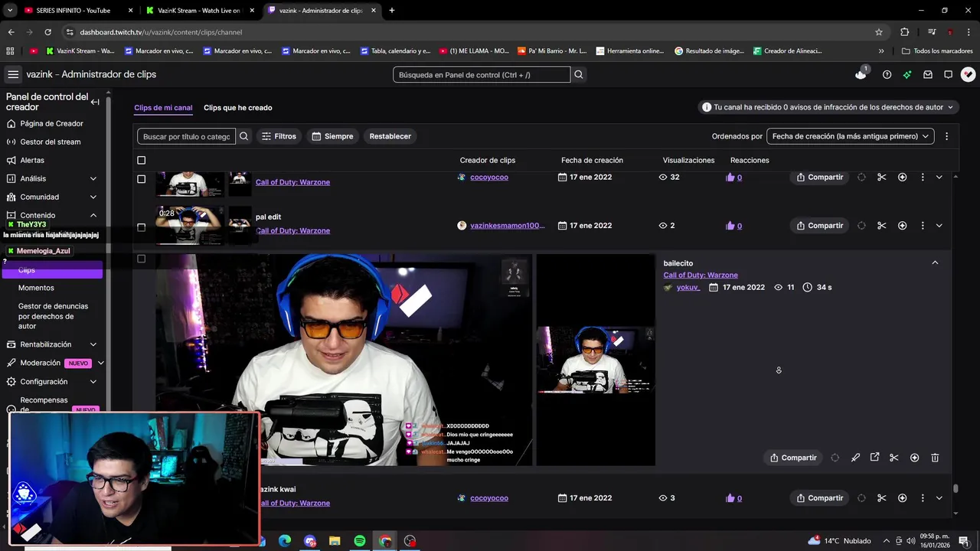The image size is (980, 551).
Task: Expand the Comunidad sidebar section
Action: click(x=93, y=197)
